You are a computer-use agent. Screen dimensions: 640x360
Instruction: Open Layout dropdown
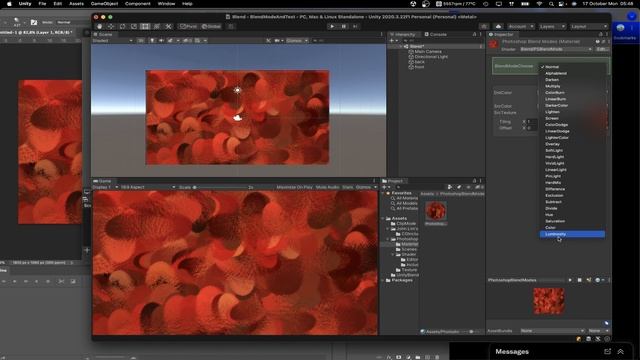coord(588,26)
